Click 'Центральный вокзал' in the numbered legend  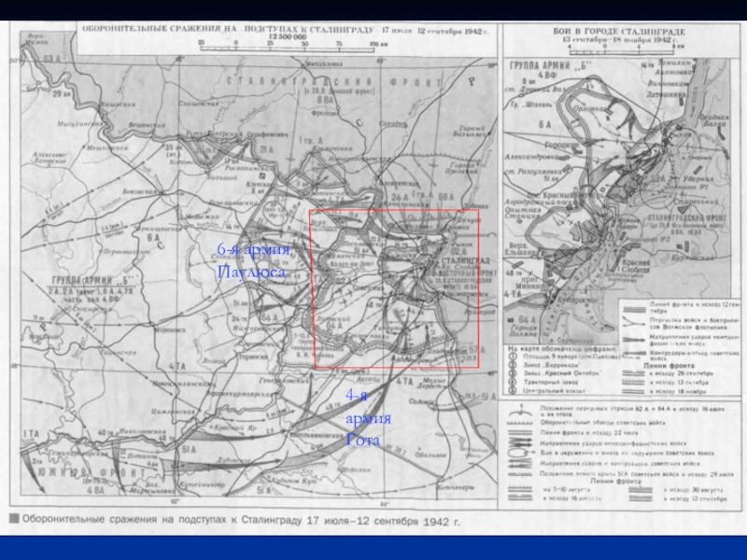click(555, 390)
